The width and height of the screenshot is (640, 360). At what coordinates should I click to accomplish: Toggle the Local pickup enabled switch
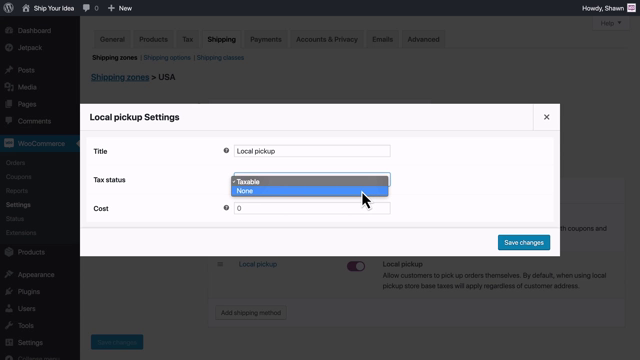pyautogui.click(x=356, y=266)
